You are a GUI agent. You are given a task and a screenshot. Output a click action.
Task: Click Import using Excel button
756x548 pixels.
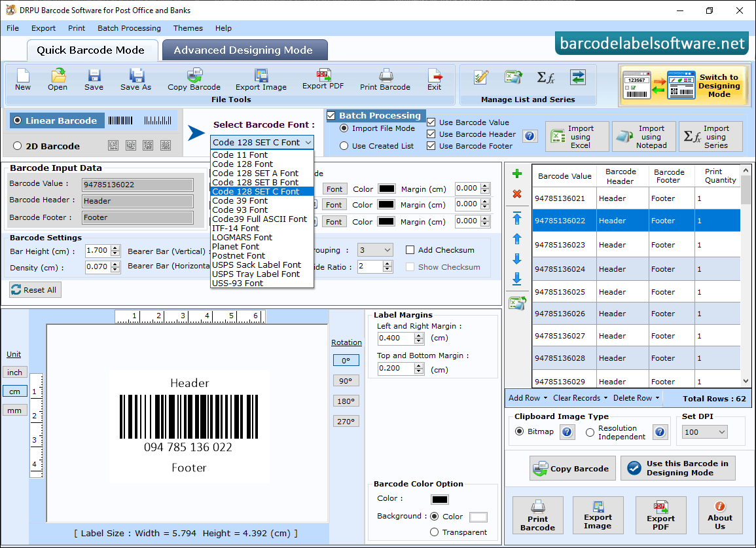(x=577, y=137)
